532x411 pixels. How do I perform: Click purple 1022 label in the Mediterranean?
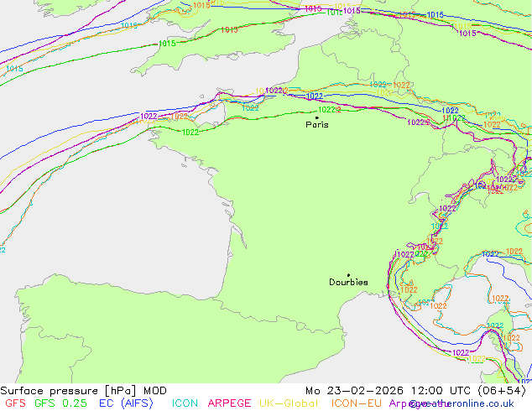click(x=461, y=353)
